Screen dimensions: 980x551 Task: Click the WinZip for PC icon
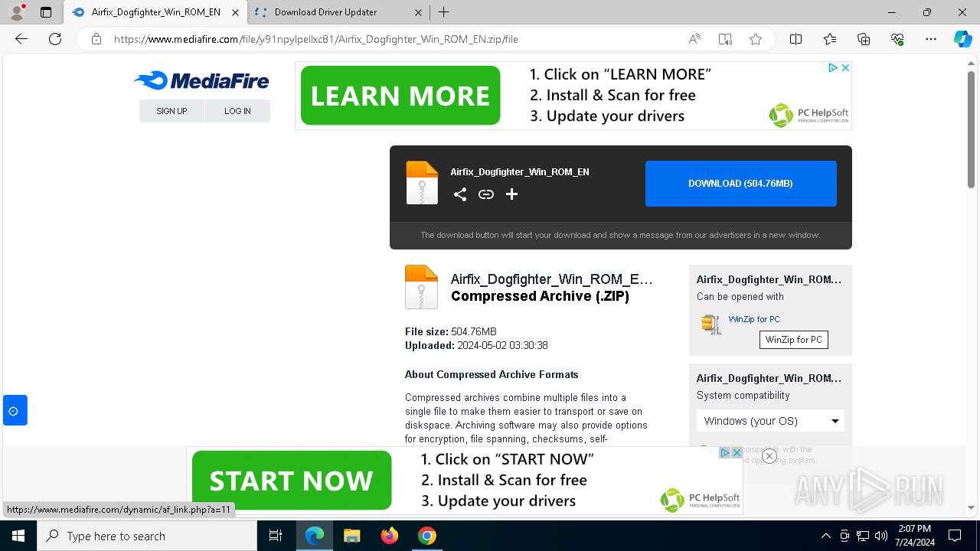[711, 324]
